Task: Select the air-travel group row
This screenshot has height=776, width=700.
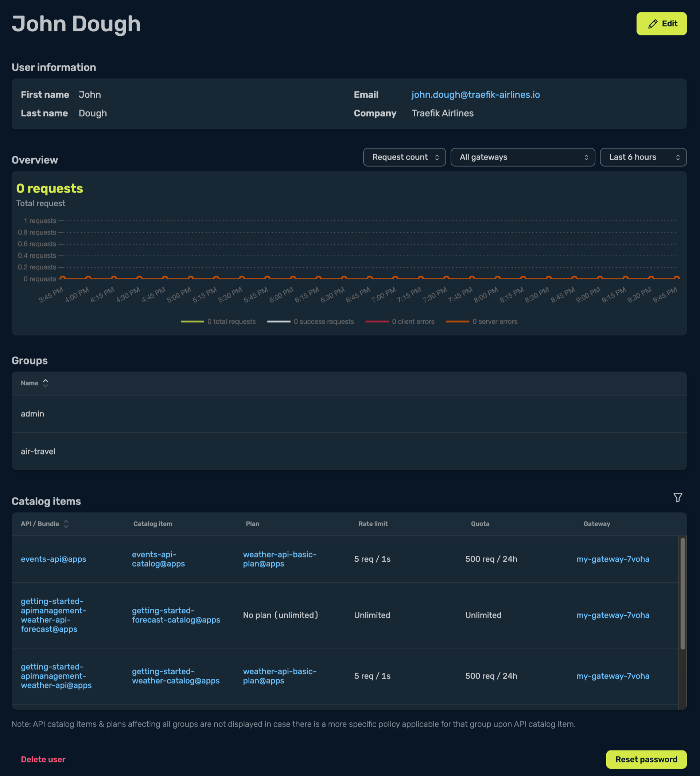Action: point(349,452)
